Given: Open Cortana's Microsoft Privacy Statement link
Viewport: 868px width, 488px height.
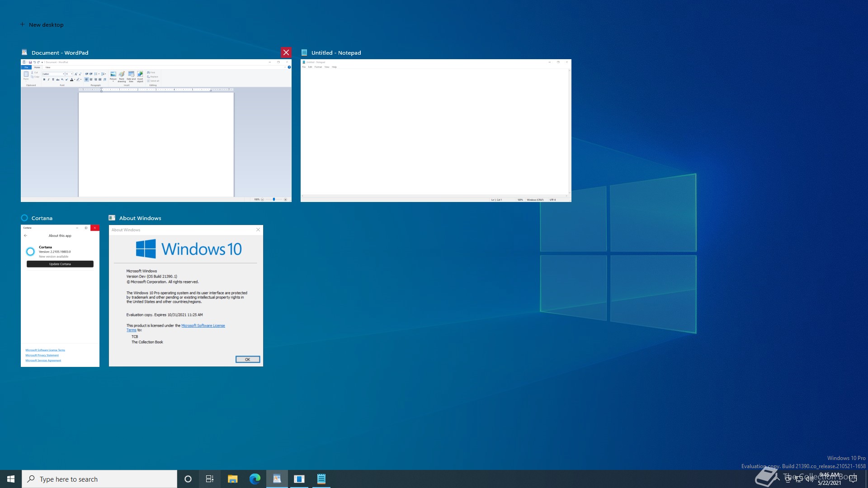Looking at the screenshot, I should 42,355.
